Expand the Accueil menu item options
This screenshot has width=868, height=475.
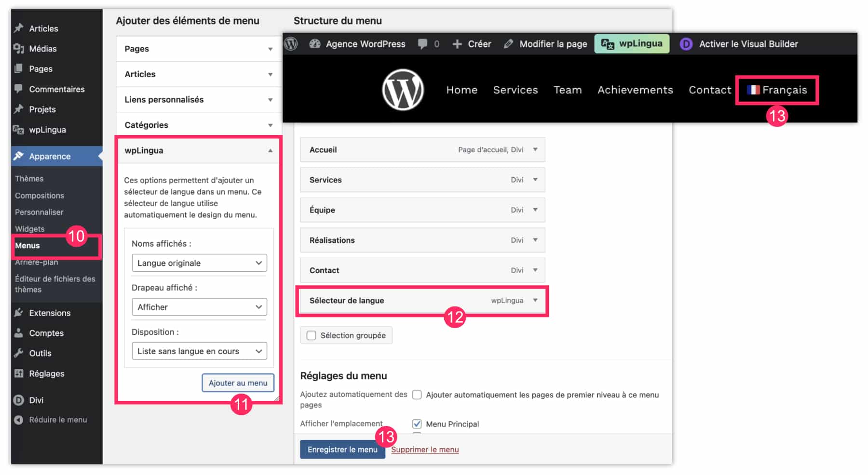coord(535,150)
